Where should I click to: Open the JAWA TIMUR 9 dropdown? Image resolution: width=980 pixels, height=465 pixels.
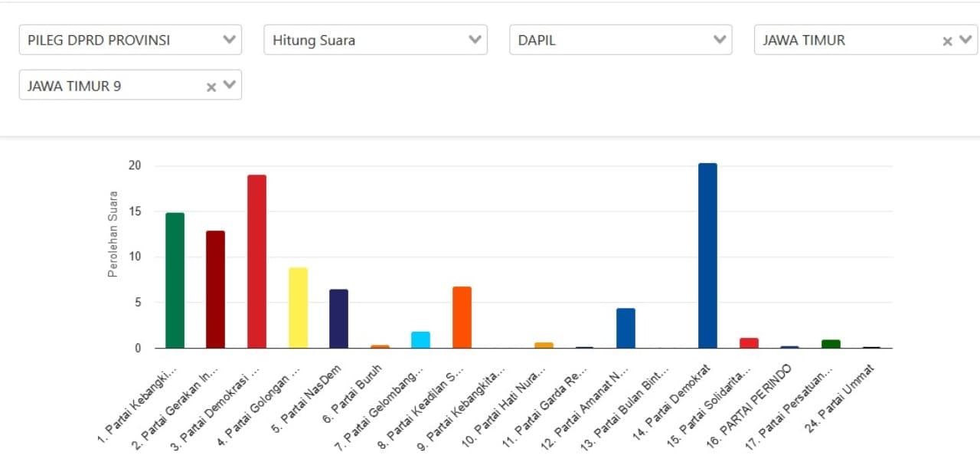tap(130, 85)
